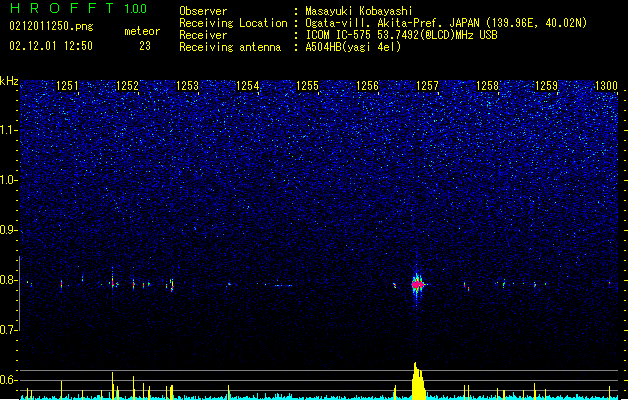Click the 1256 time marker
This screenshot has width=629, height=400.
(x=367, y=86)
